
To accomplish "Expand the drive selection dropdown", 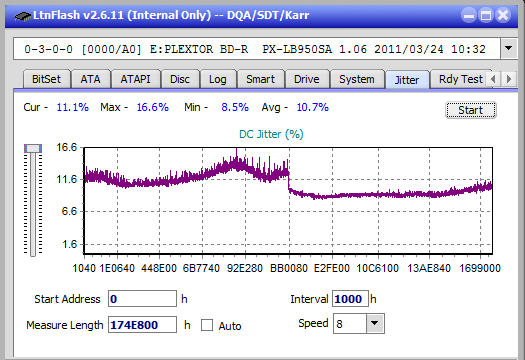I will pos(508,49).
